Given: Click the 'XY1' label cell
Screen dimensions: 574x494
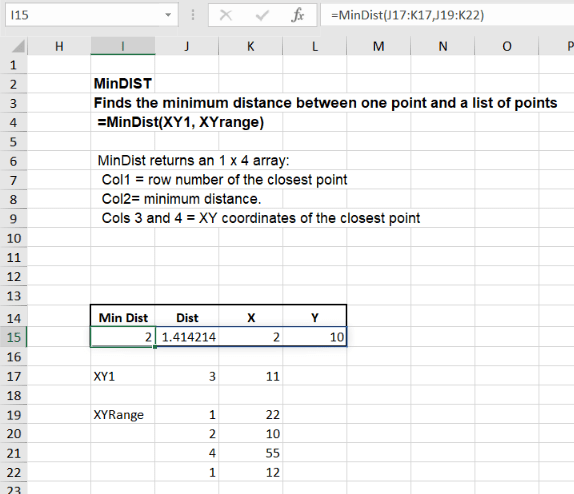Looking at the screenshot, I should tap(123, 376).
